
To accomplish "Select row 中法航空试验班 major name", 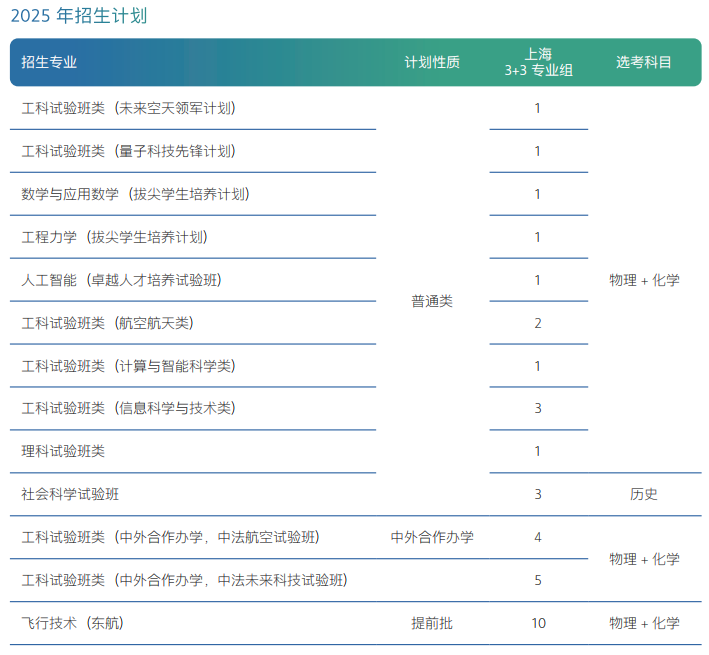I will 171,537.
